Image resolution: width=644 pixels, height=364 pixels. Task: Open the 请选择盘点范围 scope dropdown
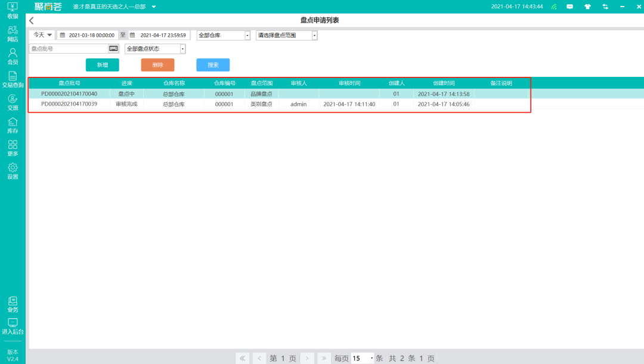287,35
